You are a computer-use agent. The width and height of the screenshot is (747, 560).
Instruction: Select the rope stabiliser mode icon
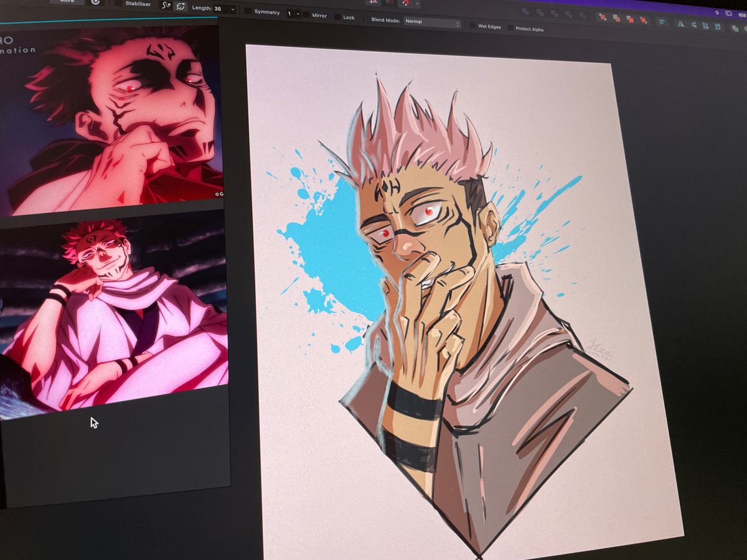pyautogui.click(x=166, y=5)
